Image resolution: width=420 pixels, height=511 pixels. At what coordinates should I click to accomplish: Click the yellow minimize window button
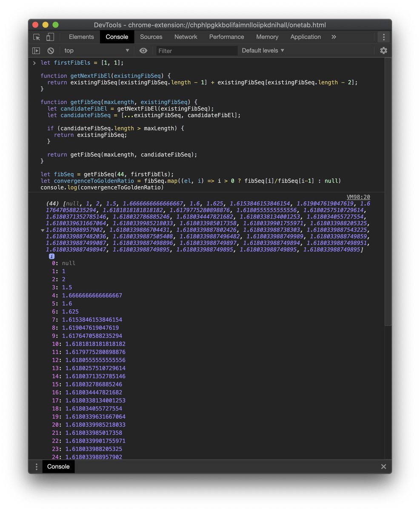45,25
